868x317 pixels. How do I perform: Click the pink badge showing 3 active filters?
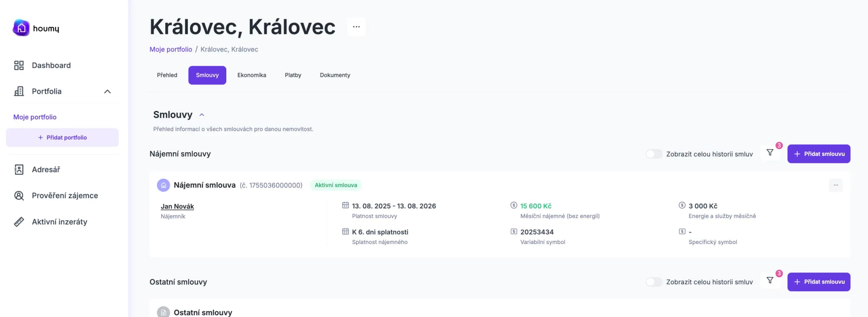779,146
